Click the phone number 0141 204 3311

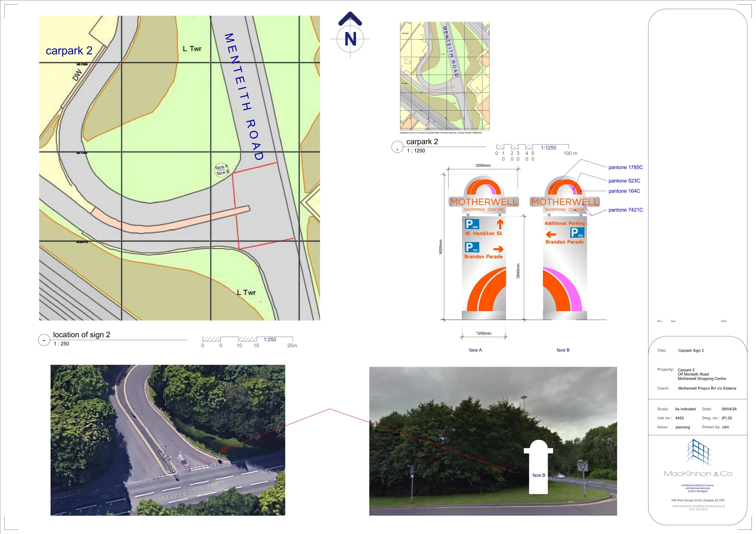[698, 509]
